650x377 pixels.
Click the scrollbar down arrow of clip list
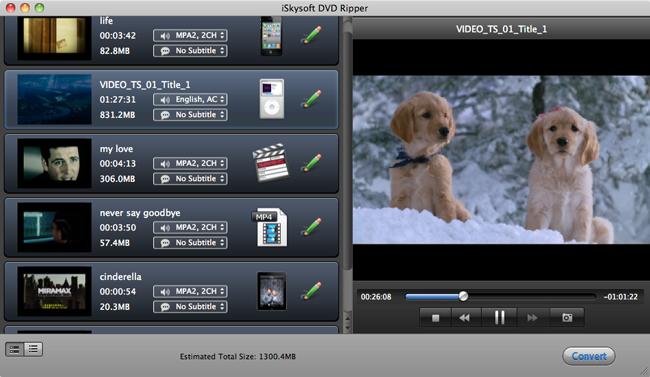(x=347, y=327)
